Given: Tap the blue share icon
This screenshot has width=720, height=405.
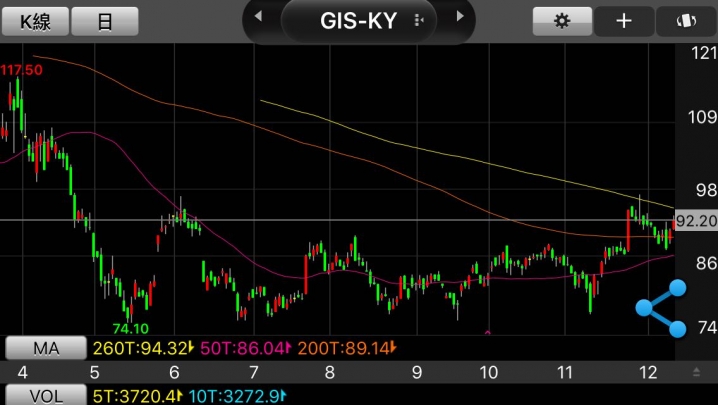Looking at the screenshot, I should click(x=661, y=309).
